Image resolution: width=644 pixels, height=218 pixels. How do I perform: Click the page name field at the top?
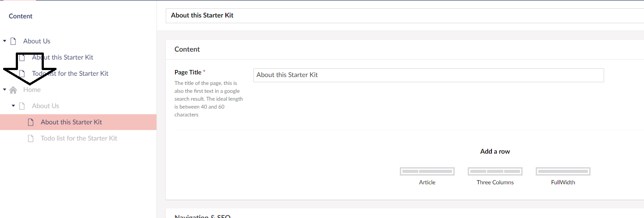pyautogui.click(x=403, y=15)
